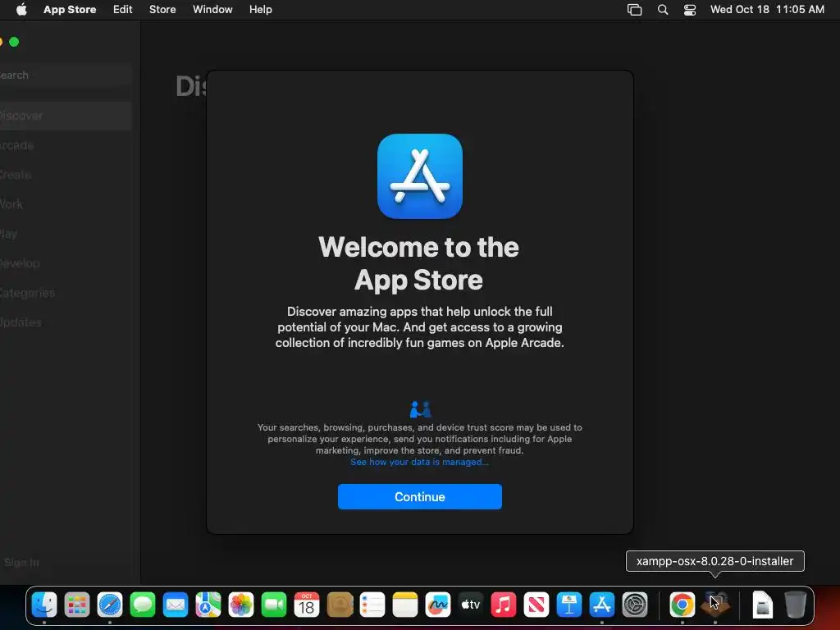
Task: Open Freeform app in the Dock
Action: (x=438, y=605)
